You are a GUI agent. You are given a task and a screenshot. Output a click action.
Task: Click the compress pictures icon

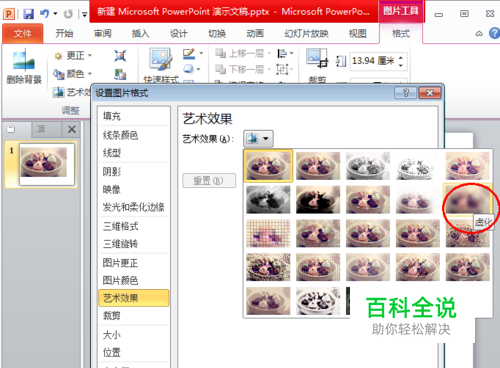(x=120, y=56)
